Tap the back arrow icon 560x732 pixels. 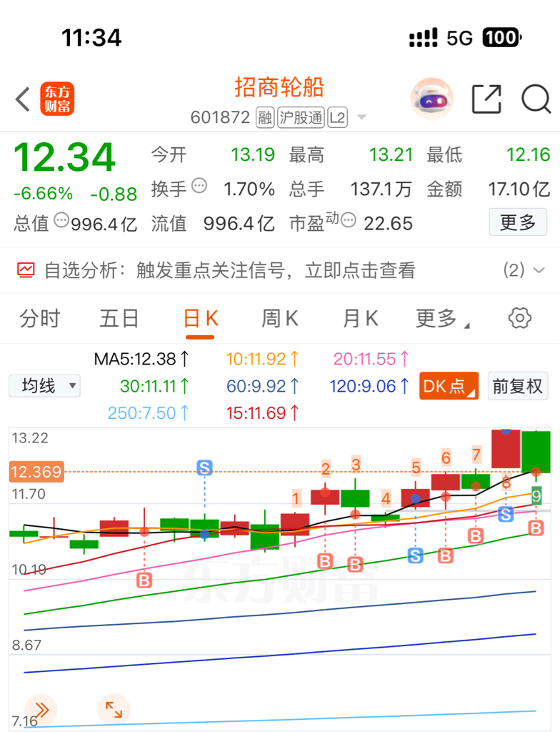click(22, 99)
